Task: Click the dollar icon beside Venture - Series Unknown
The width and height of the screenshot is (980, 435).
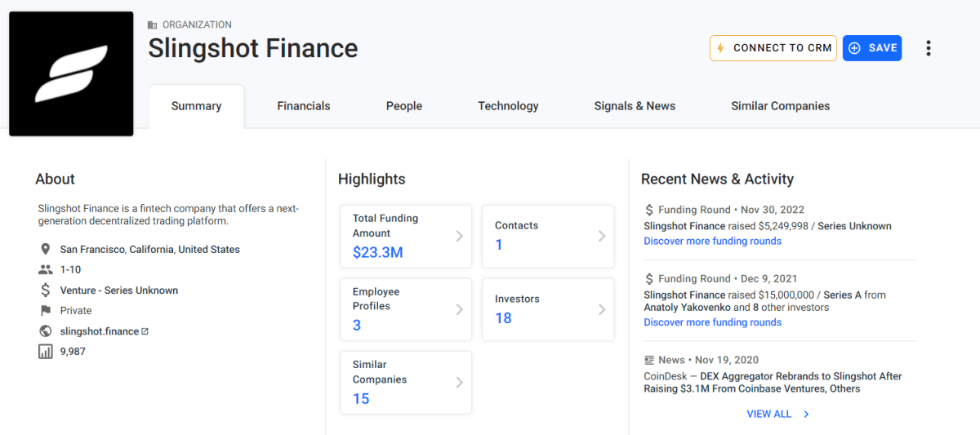Action: click(45, 290)
